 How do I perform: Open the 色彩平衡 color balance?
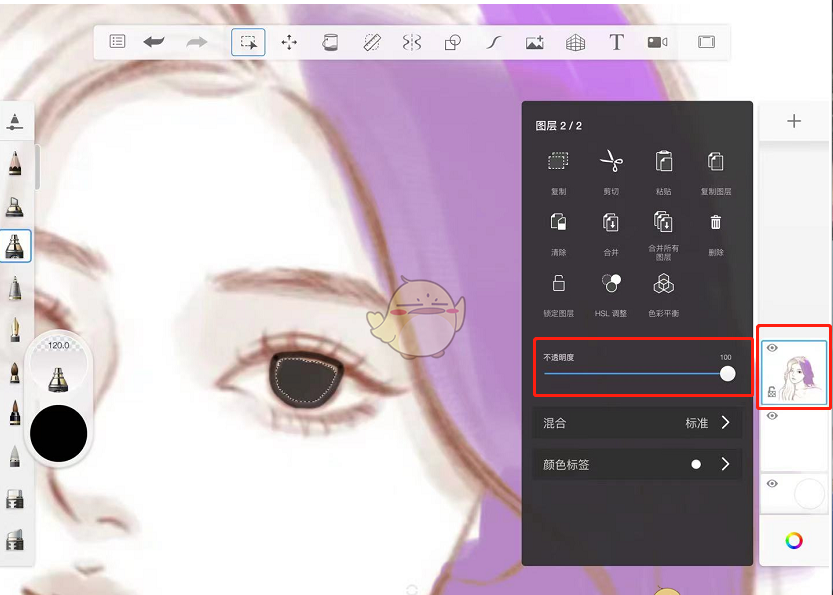[664, 284]
